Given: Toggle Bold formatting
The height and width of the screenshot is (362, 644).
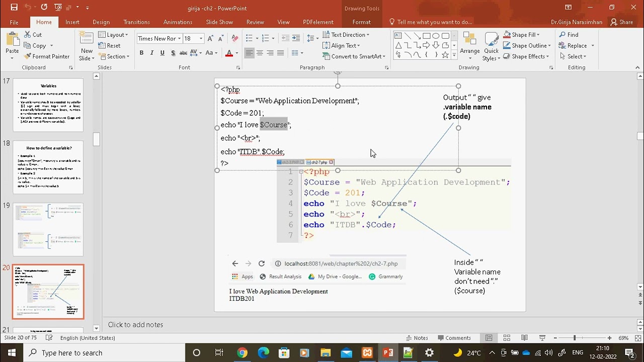Looking at the screenshot, I should click(141, 53).
